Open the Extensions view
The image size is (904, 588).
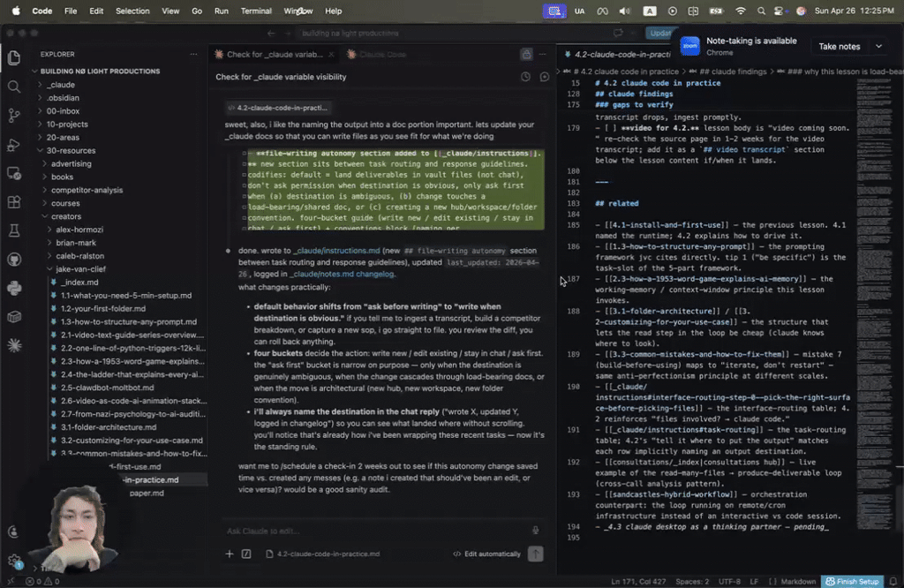click(x=14, y=202)
